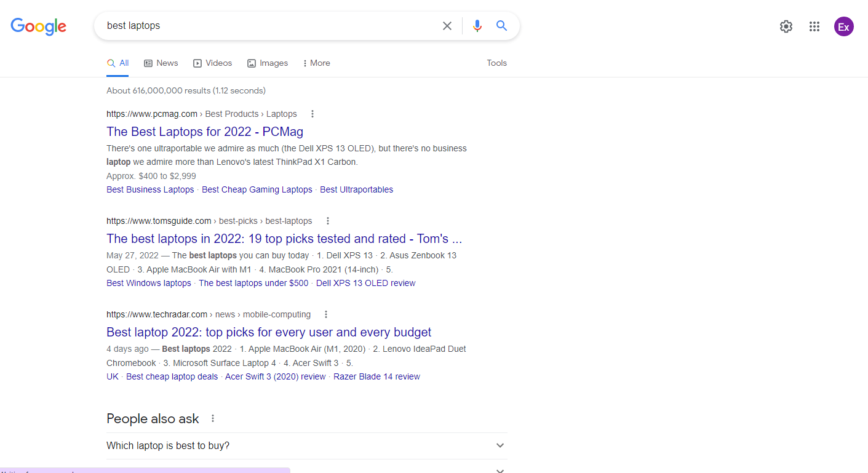868x473 pixels.
Task: Open 'The Best Laptops for 2022 - PCMag' result
Action: 205,132
